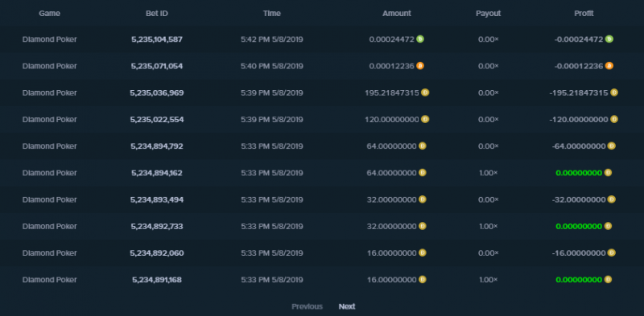
Task: Click coin icon beside amount 195.21847315
Action: coord(425,92)
